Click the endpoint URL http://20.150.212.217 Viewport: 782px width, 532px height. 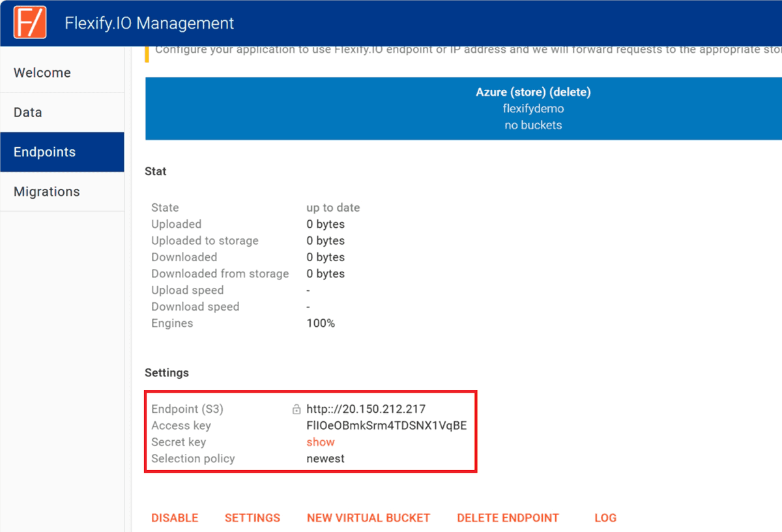(x=366, y=409)
